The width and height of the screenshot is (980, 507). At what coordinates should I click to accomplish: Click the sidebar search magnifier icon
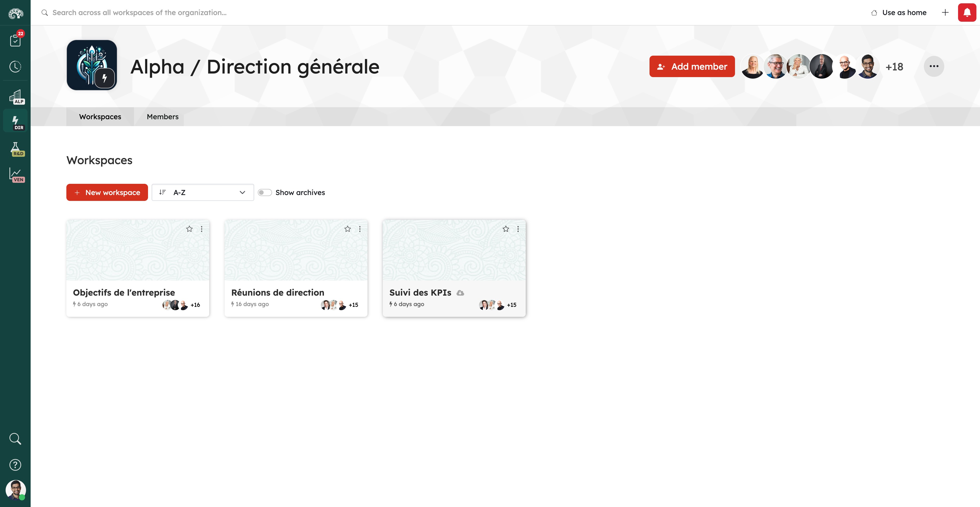[15, 439]
